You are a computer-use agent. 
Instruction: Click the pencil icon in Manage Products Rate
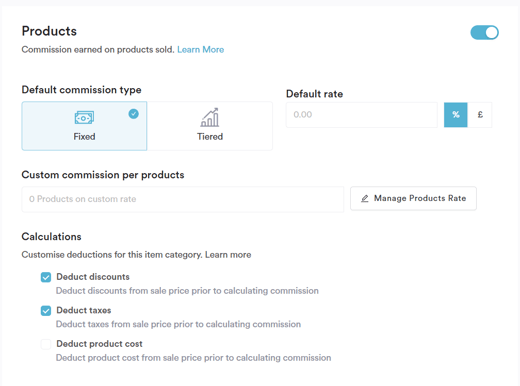pos(365,198)
